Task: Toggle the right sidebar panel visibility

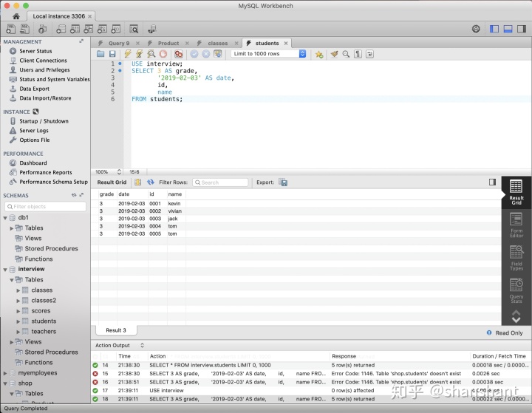Action: click(522, 30)
